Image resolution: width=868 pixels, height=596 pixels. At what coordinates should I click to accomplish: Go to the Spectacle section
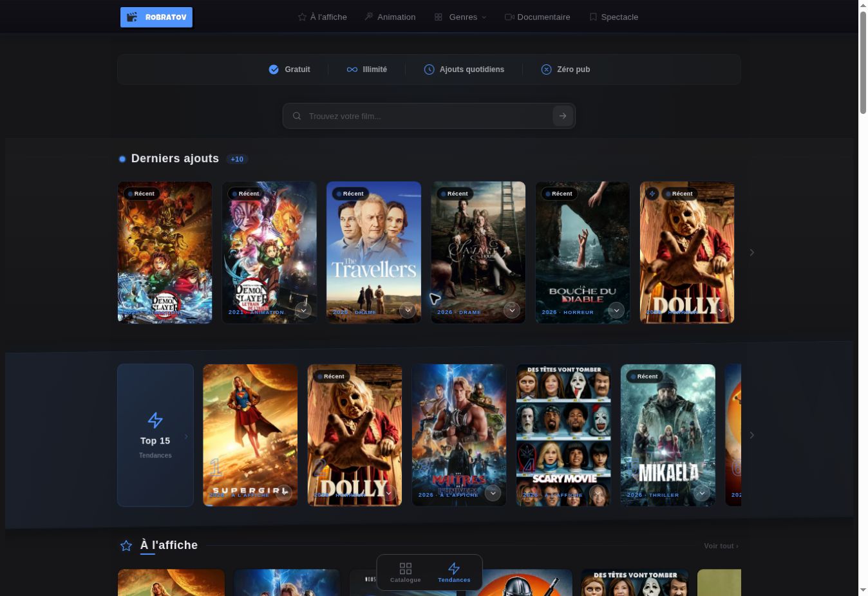pos(614,17)
